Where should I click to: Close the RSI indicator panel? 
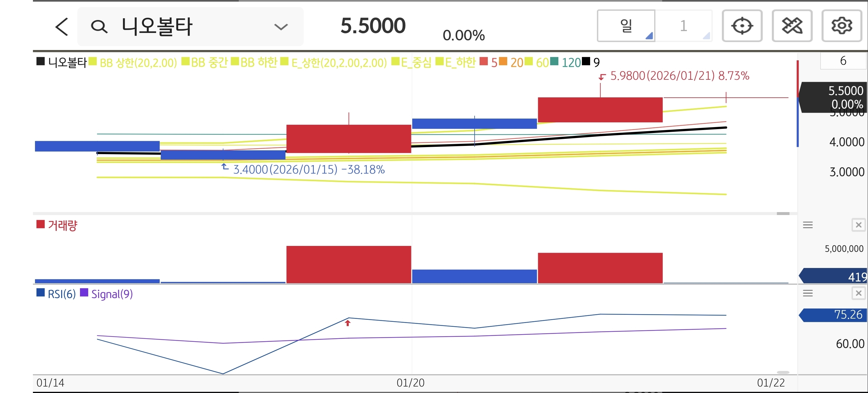click(858, 293)
